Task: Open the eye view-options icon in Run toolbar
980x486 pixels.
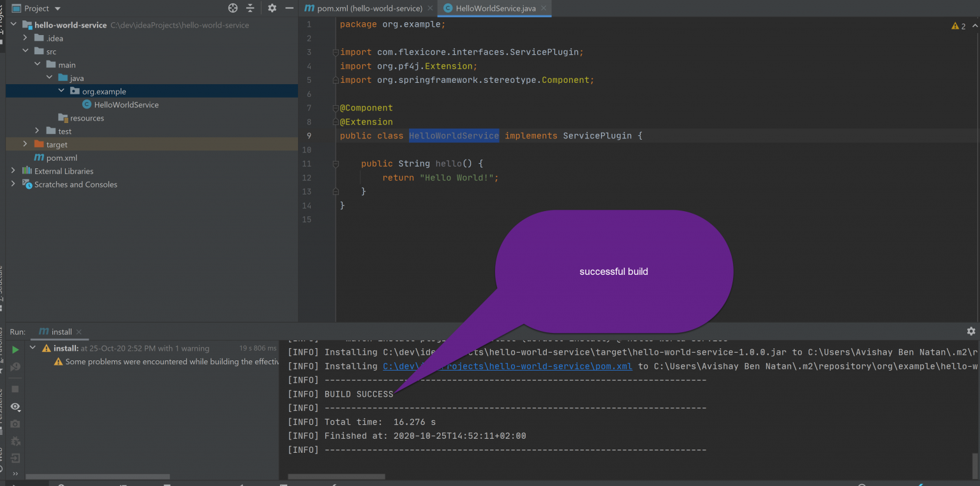Action: [x=15, y=407]
